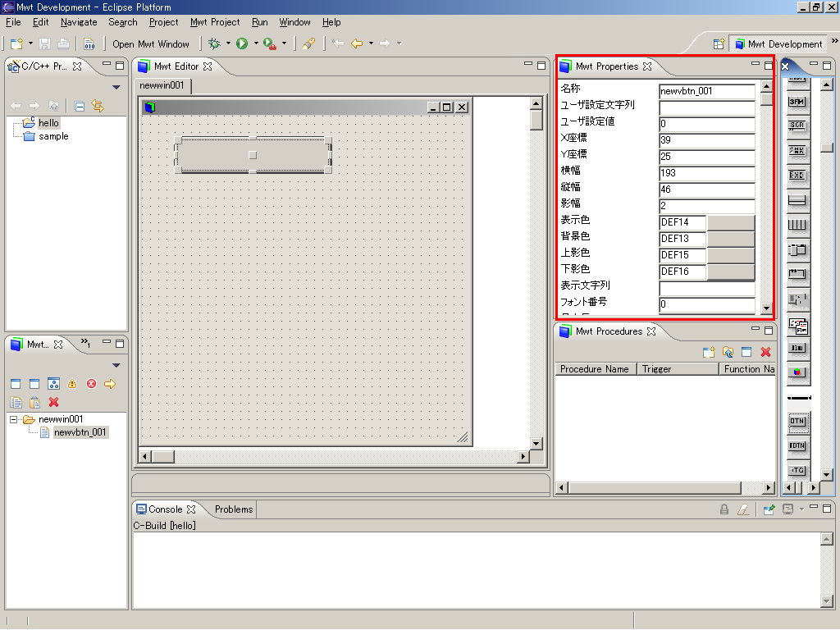This screenshot has height=630, width=840.
Task: Select the newwin001 editor tab
Action: pos(162,85)
